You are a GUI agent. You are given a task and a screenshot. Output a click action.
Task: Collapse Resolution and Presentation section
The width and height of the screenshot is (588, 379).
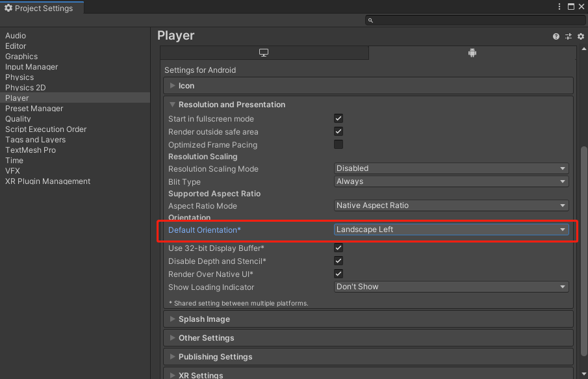point(368,105)
